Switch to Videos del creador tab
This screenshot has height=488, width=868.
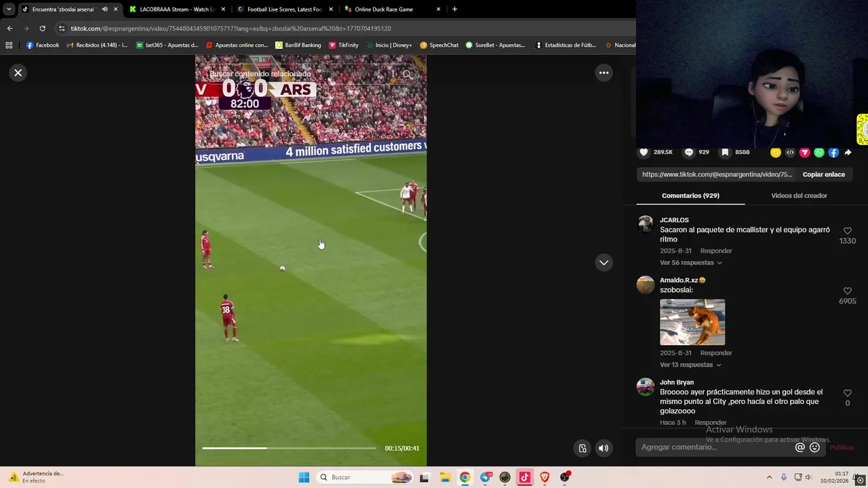(799, 195)
